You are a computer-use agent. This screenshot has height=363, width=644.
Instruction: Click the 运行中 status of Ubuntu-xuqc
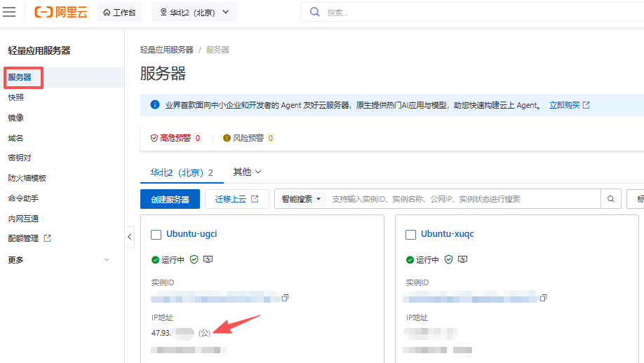pyautogui.click(x=422, y=260)
